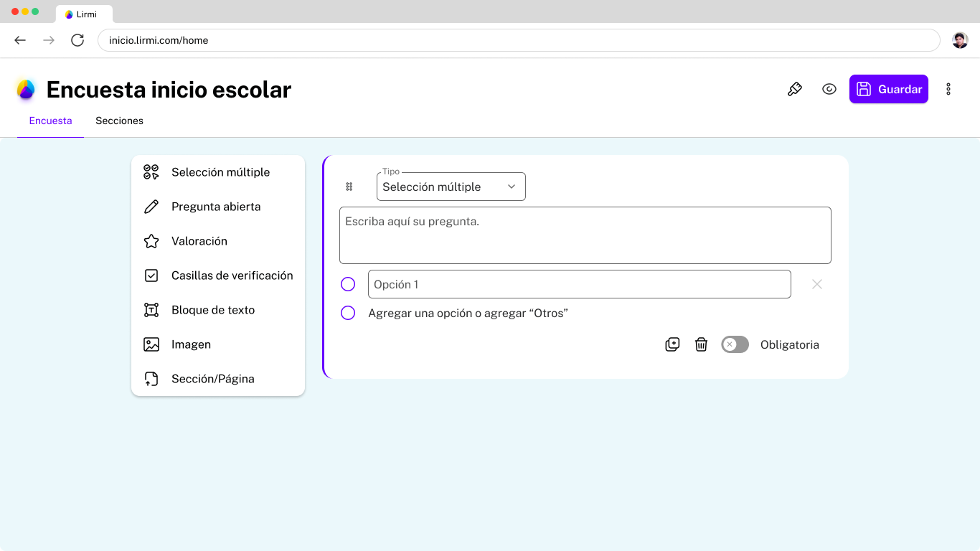This screenshot has height=551, width=980.
Task: Click the Lirmi logo beside survey title
Action: pyautogui.click(x=26, y=90)
